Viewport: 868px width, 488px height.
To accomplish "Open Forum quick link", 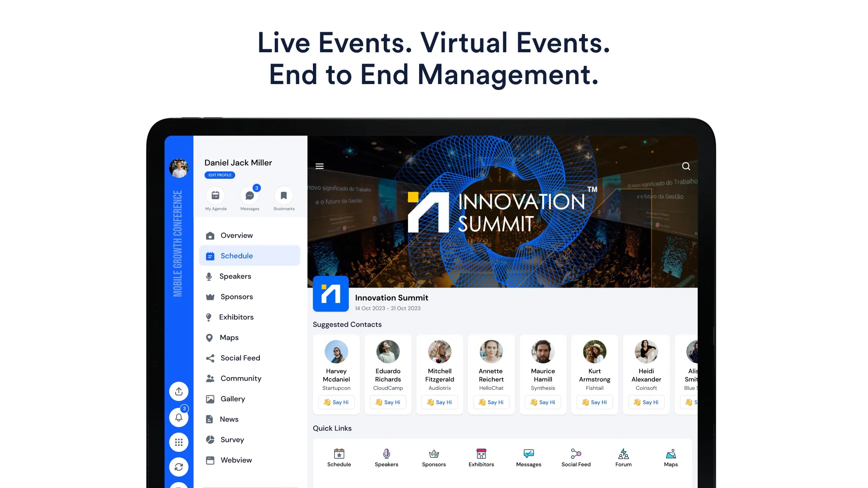I will pos(623,458).
